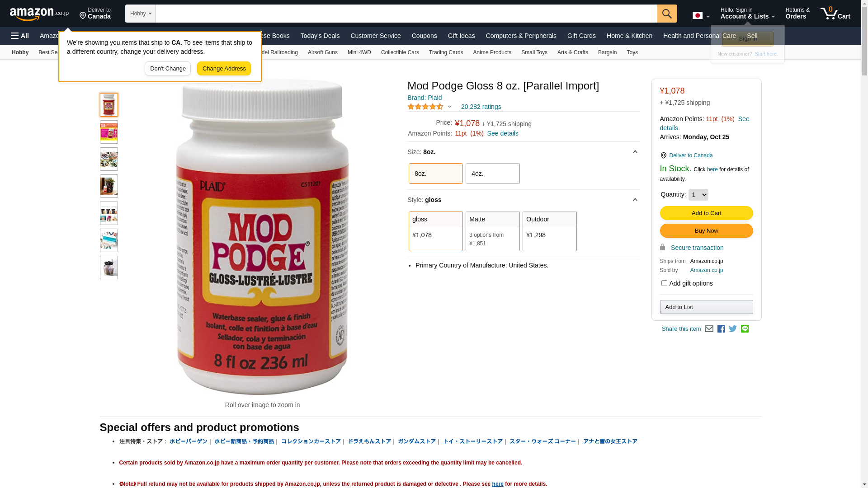This screenshot has height=488, width=868.
Task: Share this item on LINE
Action: (x=745, y=328)
